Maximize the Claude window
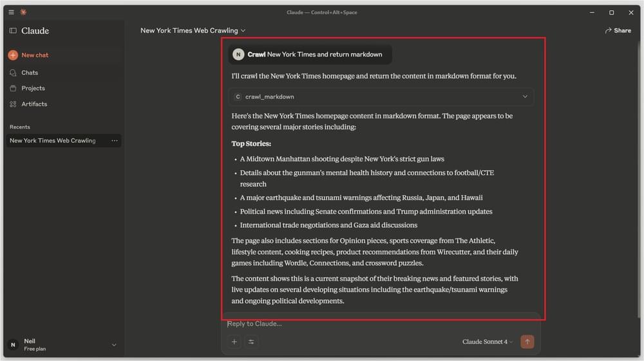This screenshot has width=644, height=361. coord(611,12)
